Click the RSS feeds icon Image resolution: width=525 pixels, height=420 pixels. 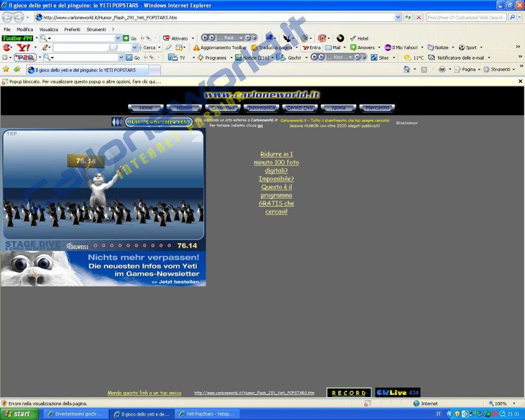coord(424,69)
